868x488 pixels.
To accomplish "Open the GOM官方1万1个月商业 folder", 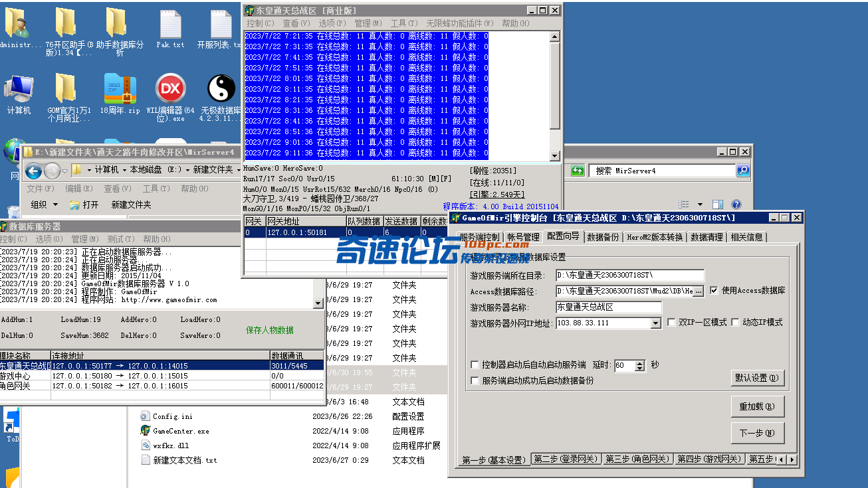I will pos(68,98).
